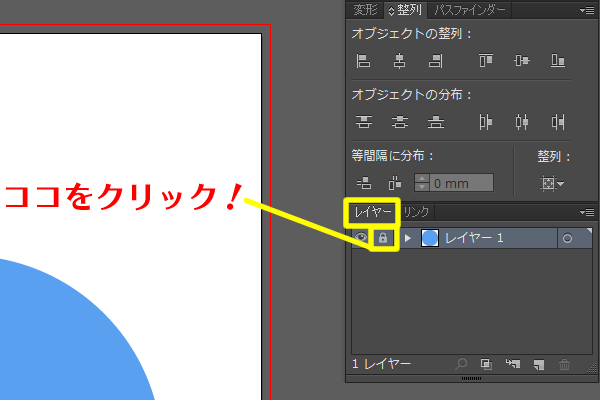This screenshot has width=600, height=400.
Task: Click the Delete Selection trash icon
Action: 564,364
